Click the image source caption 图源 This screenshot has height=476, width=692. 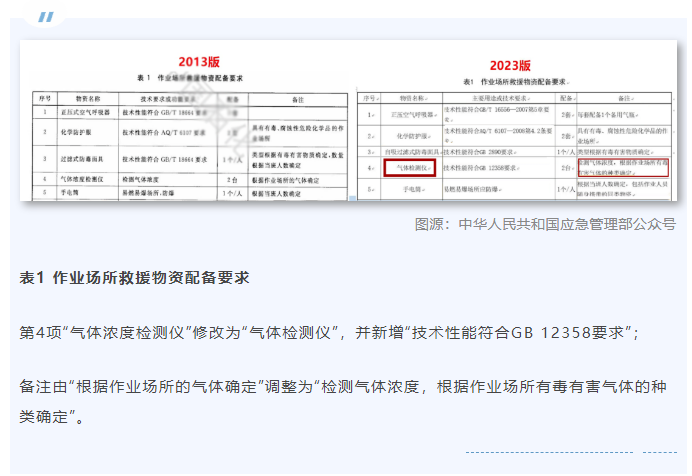545,224
